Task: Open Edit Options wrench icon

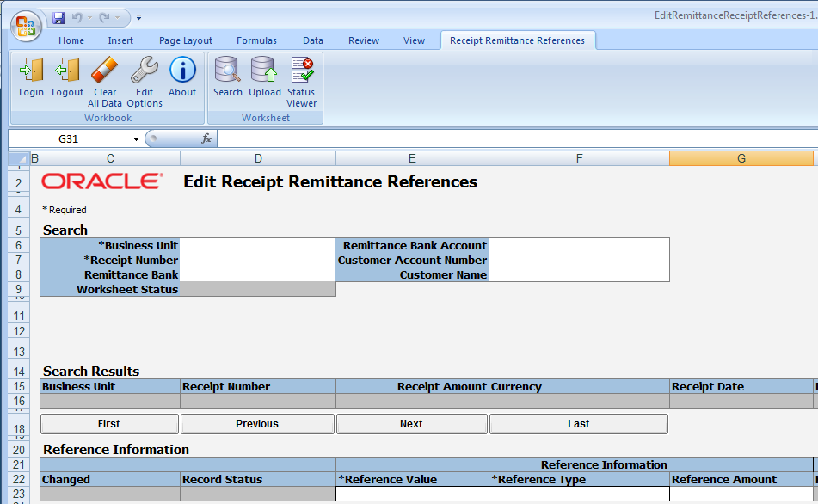Action: tap(145, 77)
